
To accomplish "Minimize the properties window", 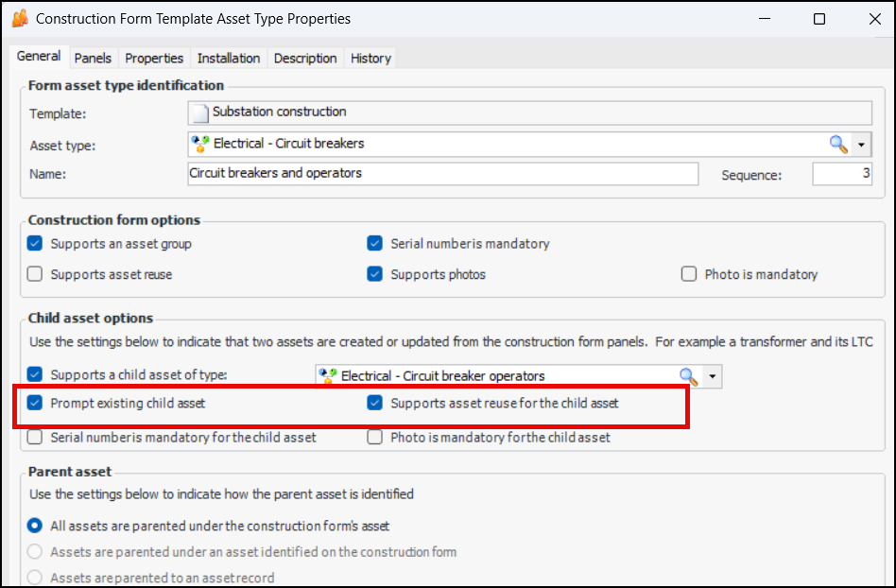I will pos(767,19).
